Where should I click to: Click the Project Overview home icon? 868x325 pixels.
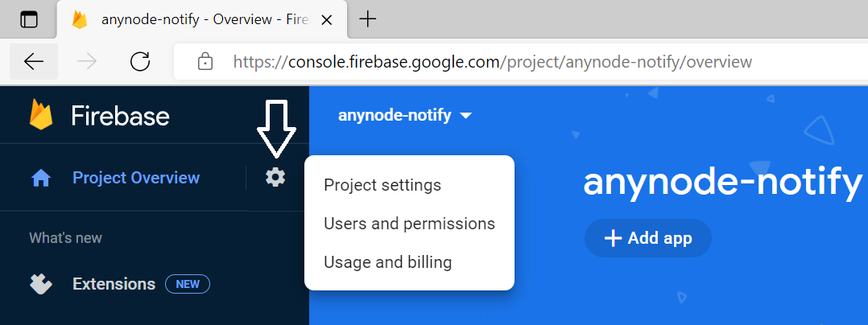[x=41, y=178]
